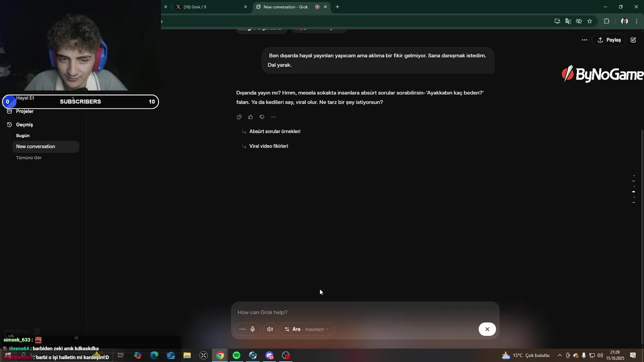Open a new browser tab
This screenshot has width=644, height=362.
tap(337, 7)
